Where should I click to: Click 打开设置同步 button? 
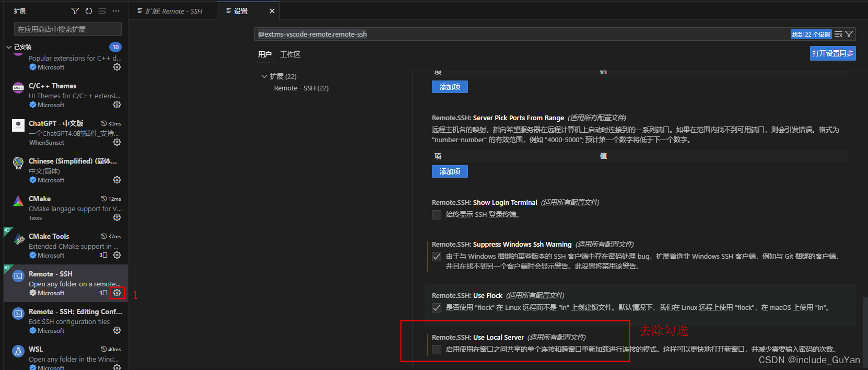pyautogui.click(x=832, y=53)
